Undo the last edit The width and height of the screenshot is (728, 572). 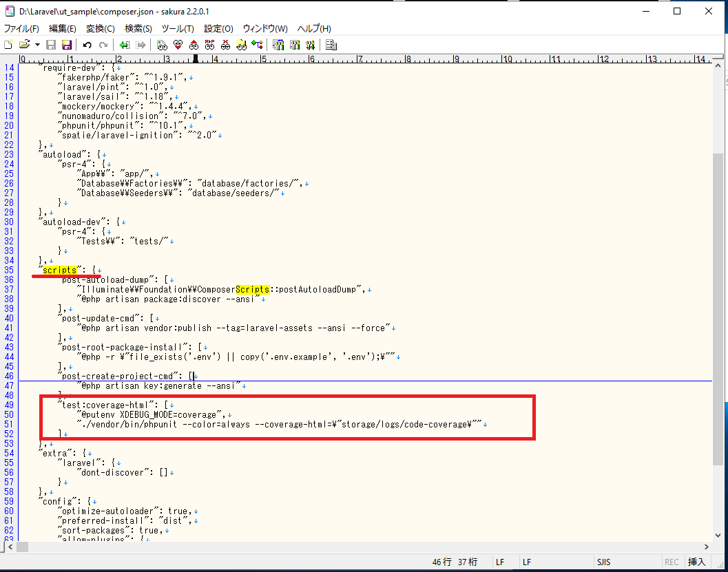[x=87, y=45]
